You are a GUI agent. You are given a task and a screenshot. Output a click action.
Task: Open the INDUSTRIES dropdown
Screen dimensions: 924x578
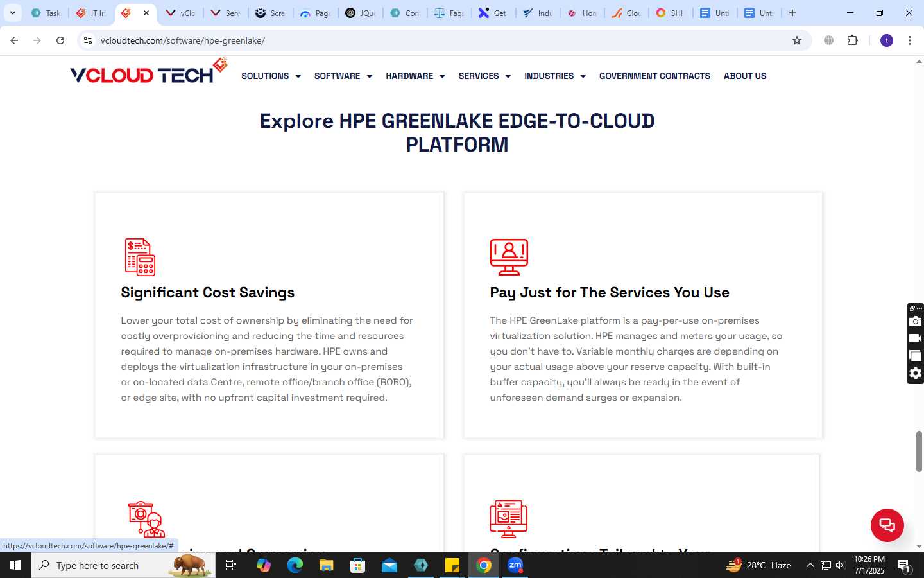point(555,76)
